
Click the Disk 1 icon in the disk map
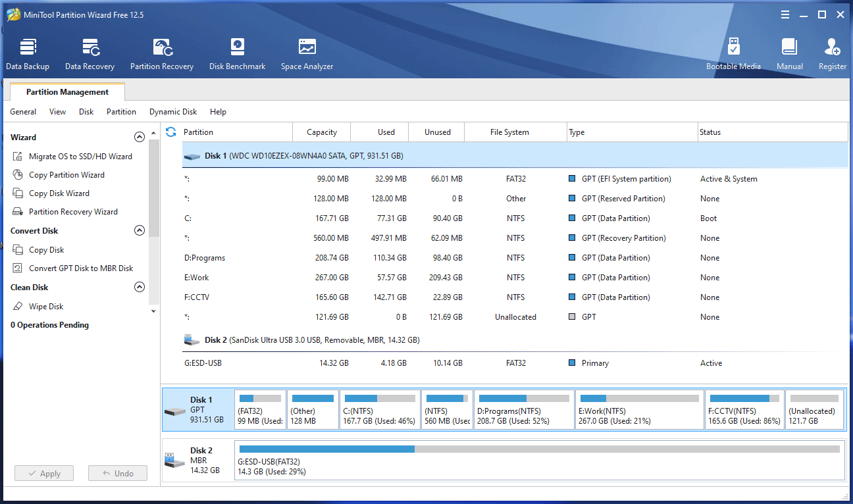(175, 411)
